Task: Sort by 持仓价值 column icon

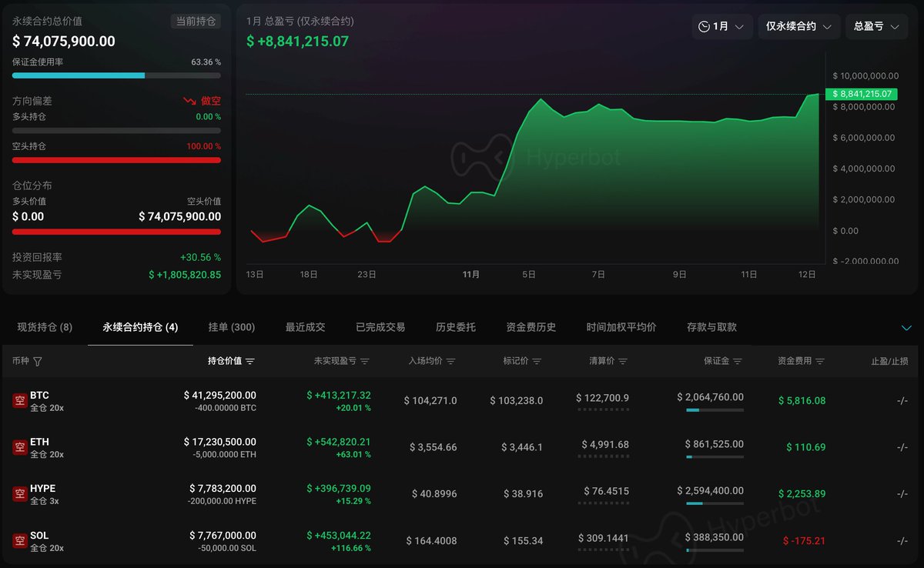Action: click(x=250, y=362)
